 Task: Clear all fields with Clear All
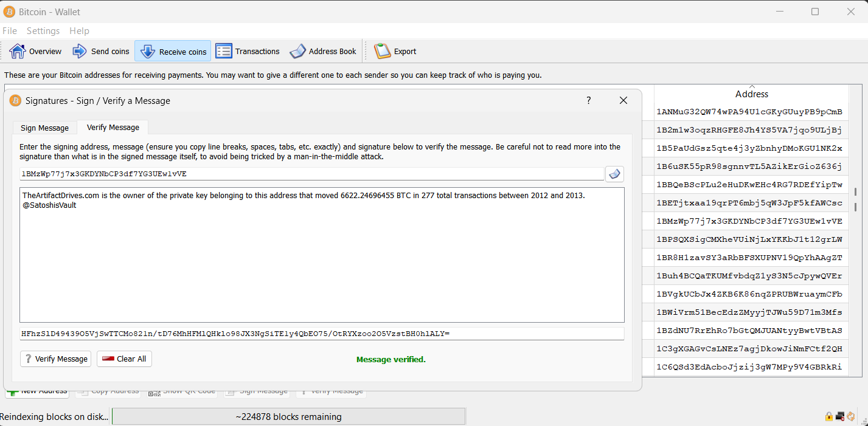[124, 359]
